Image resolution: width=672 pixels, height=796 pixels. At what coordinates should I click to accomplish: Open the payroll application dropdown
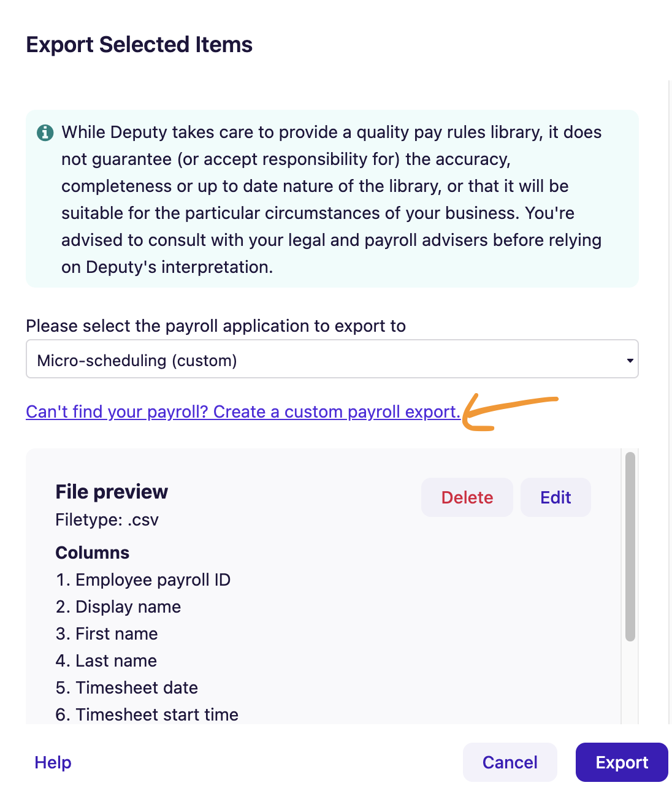click(332, 359)
